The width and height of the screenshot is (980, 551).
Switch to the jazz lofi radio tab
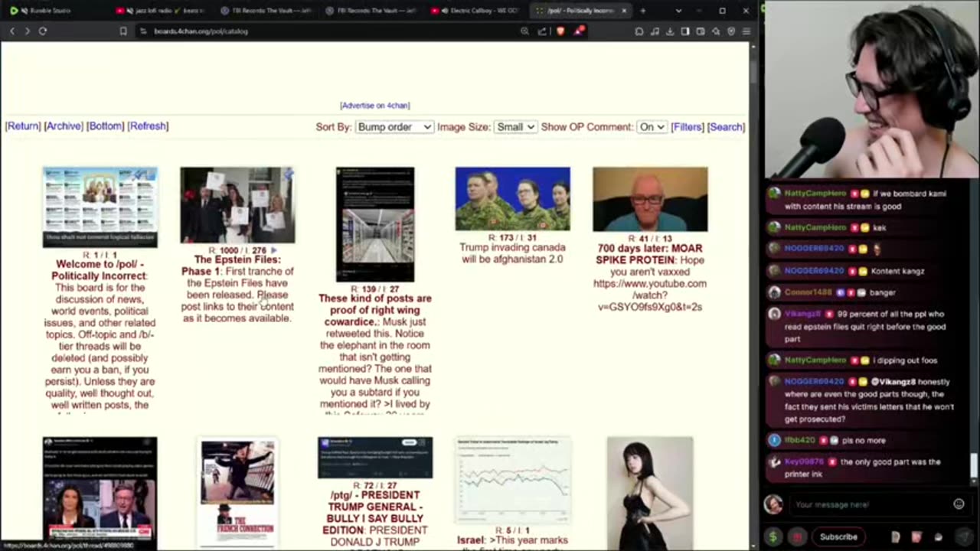pos(161,11)
